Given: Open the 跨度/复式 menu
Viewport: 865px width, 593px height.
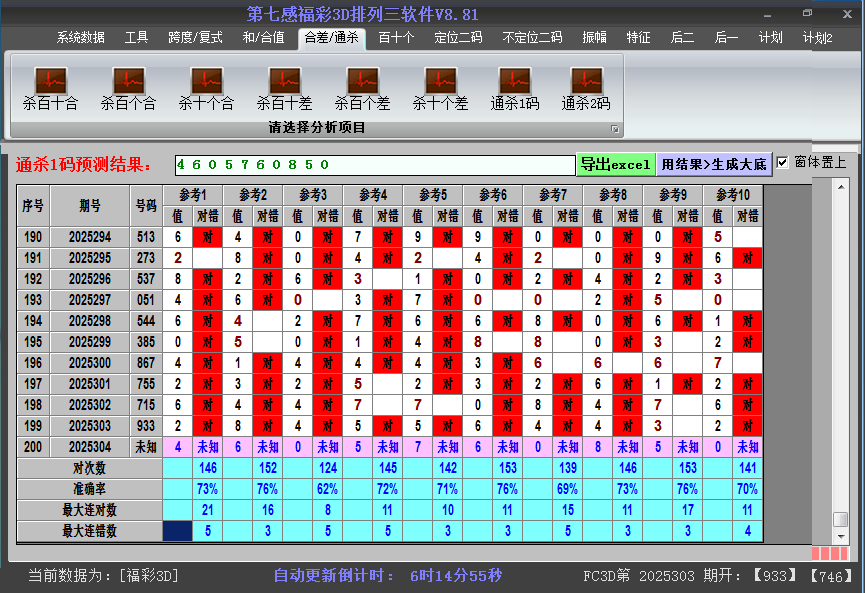Looking at the screenshot, I should click(195, 38).
